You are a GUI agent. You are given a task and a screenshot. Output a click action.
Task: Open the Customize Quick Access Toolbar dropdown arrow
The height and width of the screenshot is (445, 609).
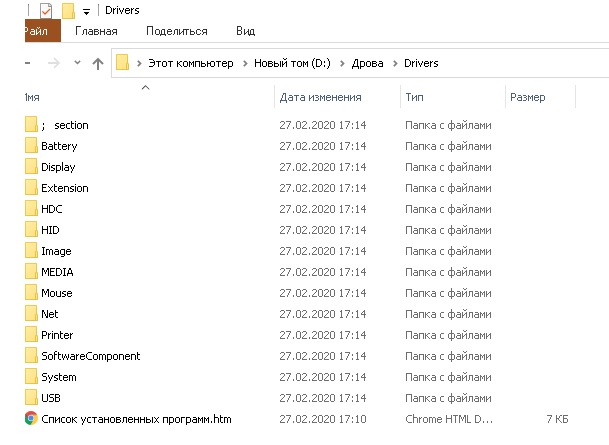pos(86,12)
